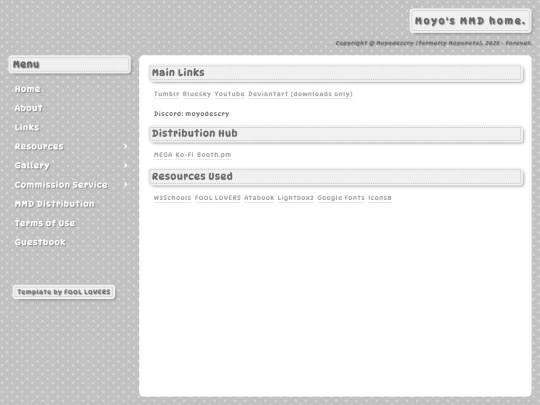Expand the Gallery submenu arrow

click(x=125, y=166)
